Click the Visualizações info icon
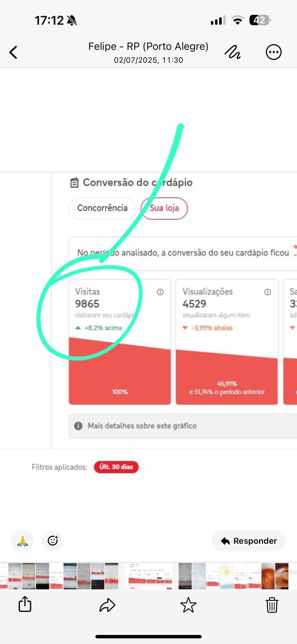The image size is (297, 644). [268, 292]
